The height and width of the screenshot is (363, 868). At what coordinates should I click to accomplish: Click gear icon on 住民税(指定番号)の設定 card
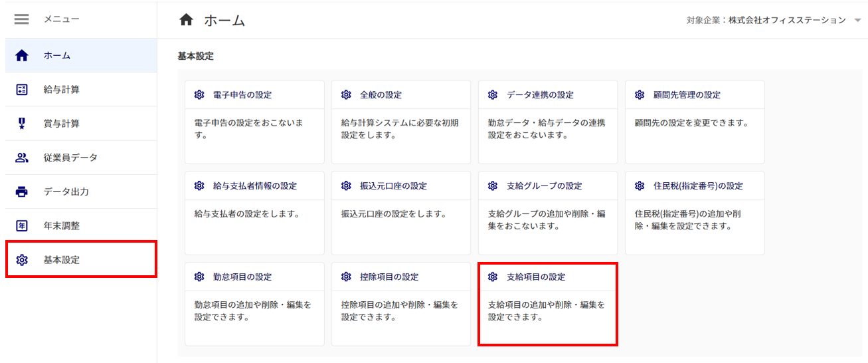coord(640,185)
